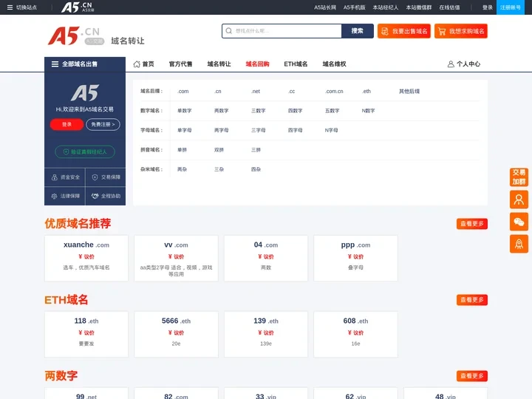Image resolution: width=532 pixels, height=399 pixels.
Task: Open the 118.eth domain card
Action: click(x=86, y=334)
